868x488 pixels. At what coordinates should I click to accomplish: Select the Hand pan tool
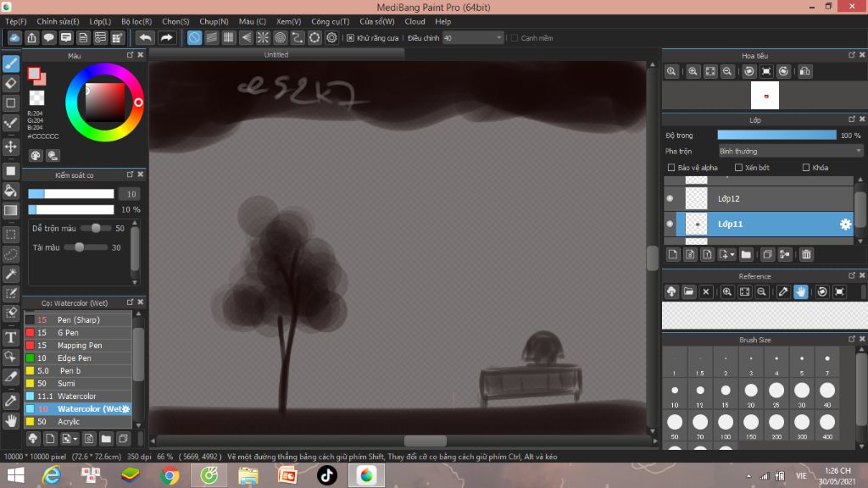click(10, 421)
